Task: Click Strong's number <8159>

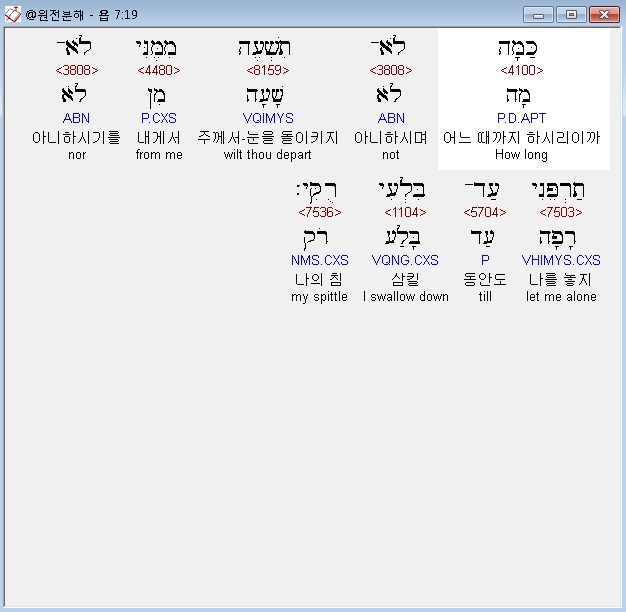Action: point(267,70)
